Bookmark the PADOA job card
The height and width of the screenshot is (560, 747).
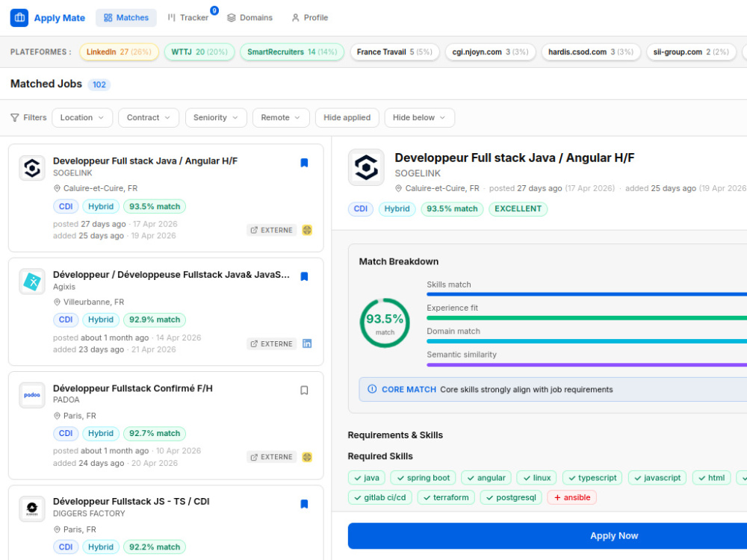click(305, 391)
